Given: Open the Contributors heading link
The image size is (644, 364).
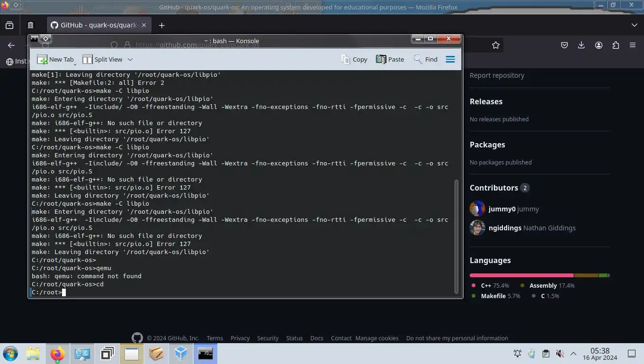Looking at the screenshot, I should pyautogui.click(x=499, y=188).
